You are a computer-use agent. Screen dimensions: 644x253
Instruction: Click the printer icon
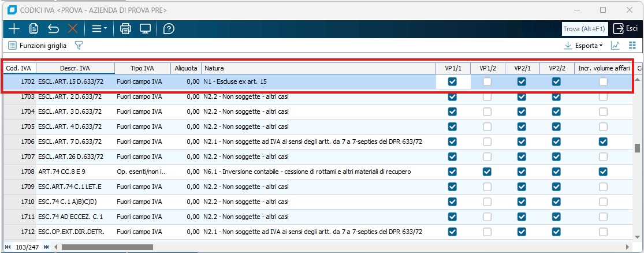[x=126, y=29]
